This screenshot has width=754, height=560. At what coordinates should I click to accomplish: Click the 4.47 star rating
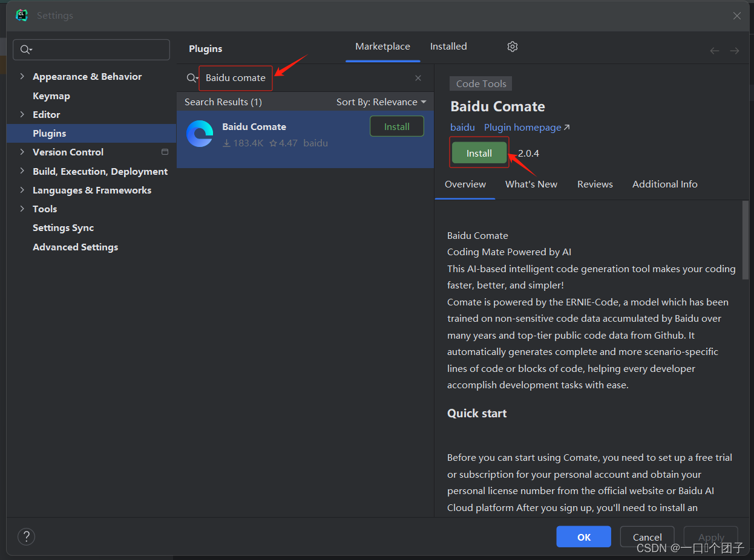[283, 144]
